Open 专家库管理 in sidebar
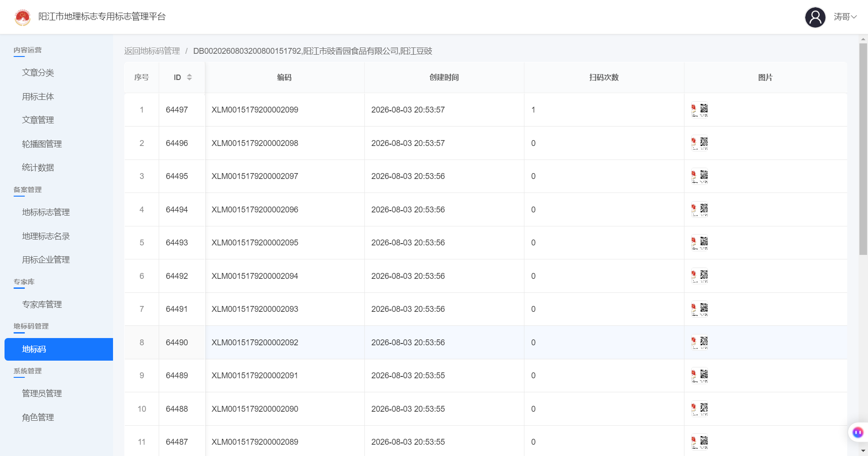This screenshot has width=868, height=456. point(42,305)
